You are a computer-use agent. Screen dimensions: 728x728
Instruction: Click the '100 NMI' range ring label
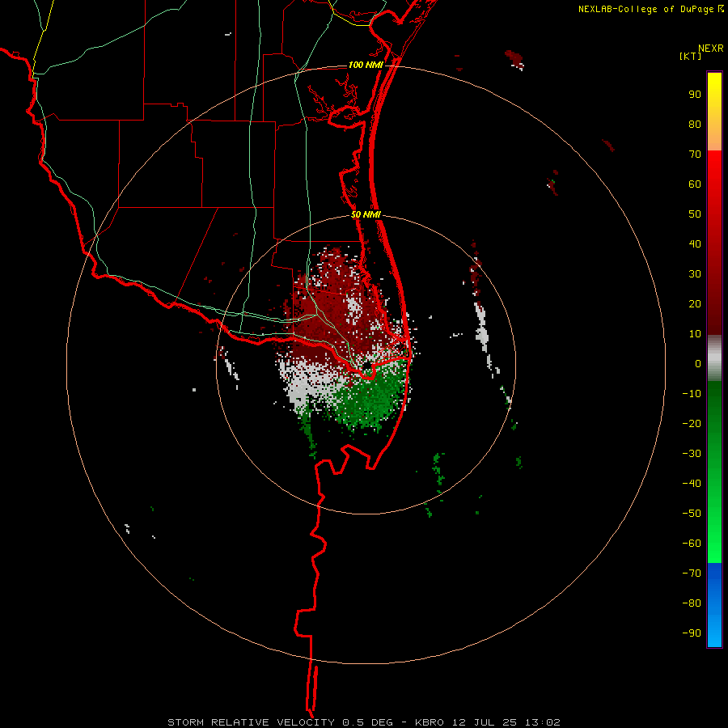pyautogui.click(x=366, y=65)
